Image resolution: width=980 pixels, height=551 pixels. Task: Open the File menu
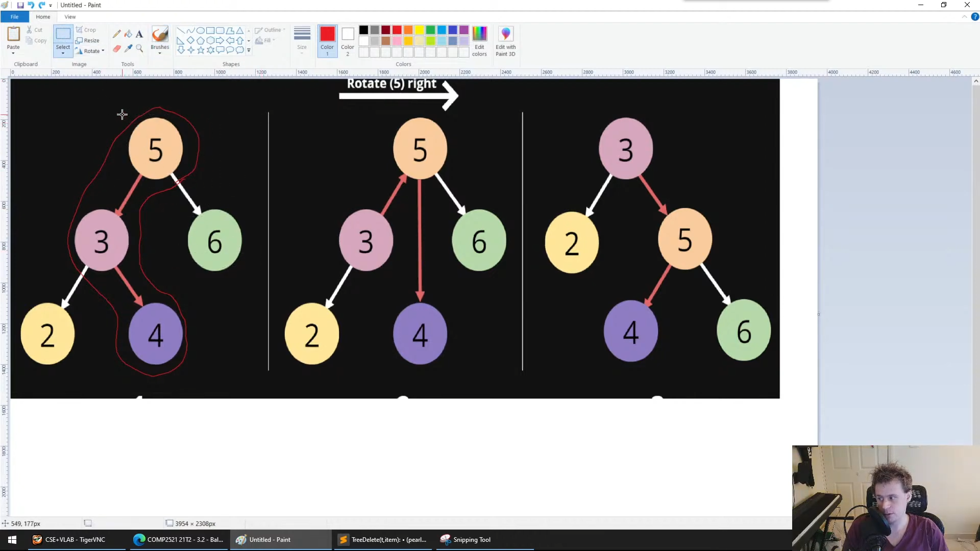point(14,17)
